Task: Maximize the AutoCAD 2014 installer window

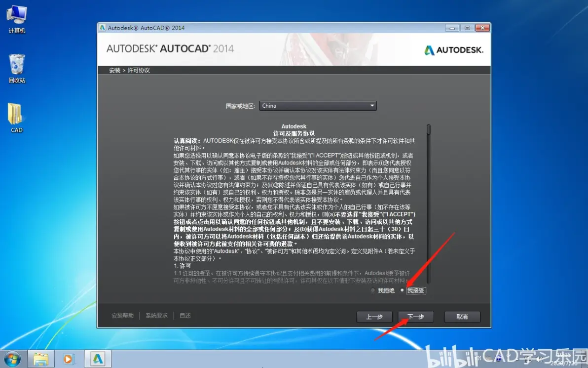Action: [x=467, y=28]
